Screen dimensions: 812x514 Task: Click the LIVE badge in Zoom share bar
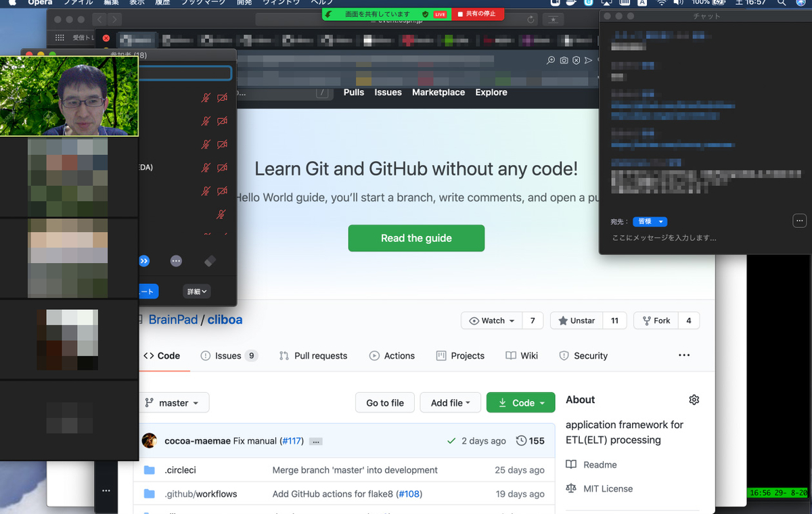[440, 14]
